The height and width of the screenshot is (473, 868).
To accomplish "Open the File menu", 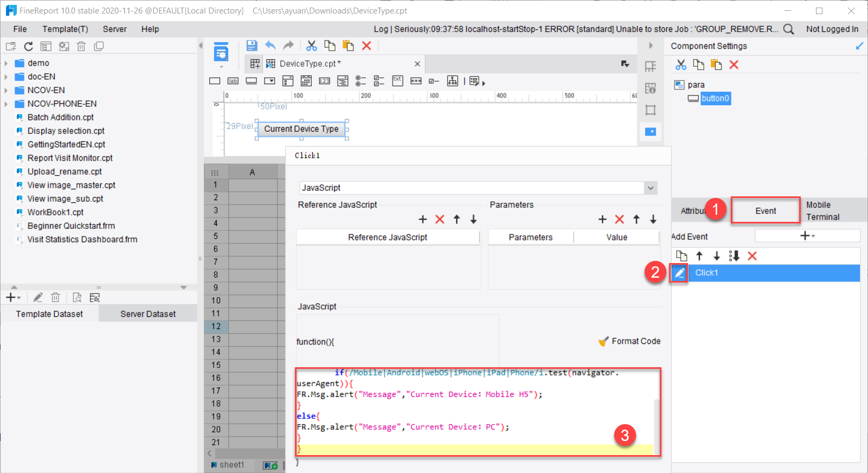I will click(x=20, y=29).
